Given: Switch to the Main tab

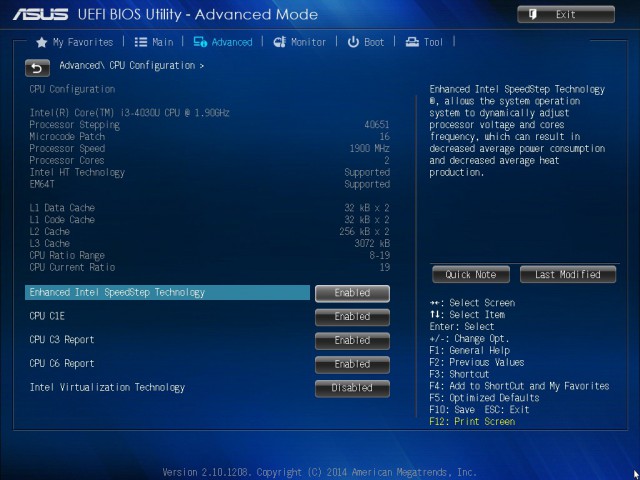Looking at the screenshot, I should tap(154, 42).
